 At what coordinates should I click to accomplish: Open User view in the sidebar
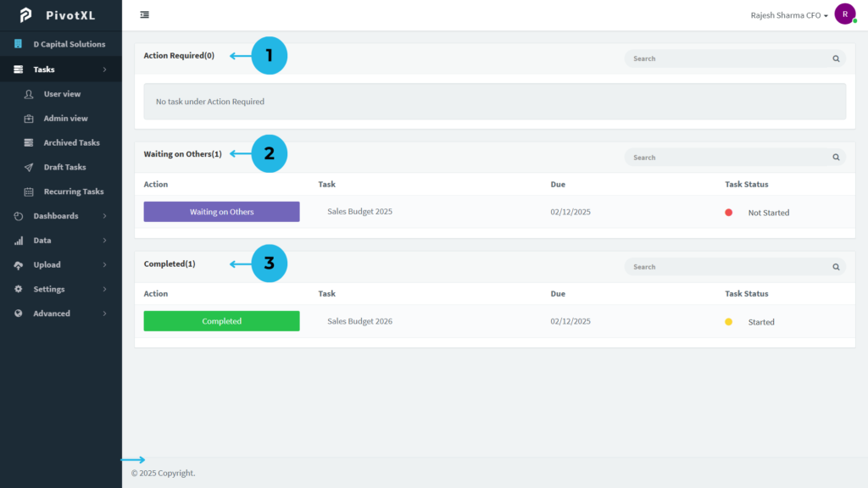(61, 94)
